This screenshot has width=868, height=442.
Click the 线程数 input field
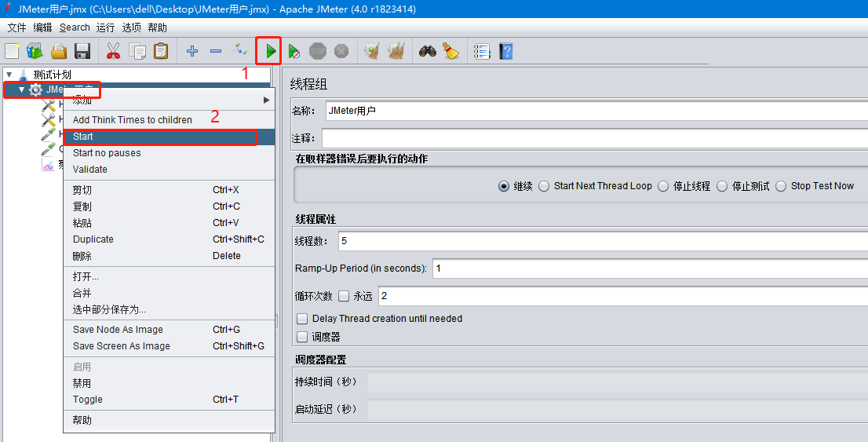[603, 241]
